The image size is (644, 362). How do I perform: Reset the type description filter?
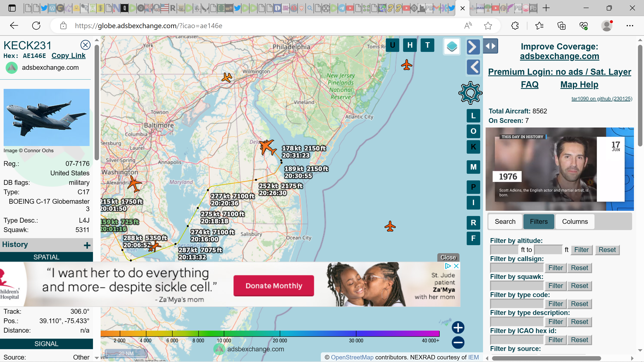pyautogui.click(x=579, y=322)
